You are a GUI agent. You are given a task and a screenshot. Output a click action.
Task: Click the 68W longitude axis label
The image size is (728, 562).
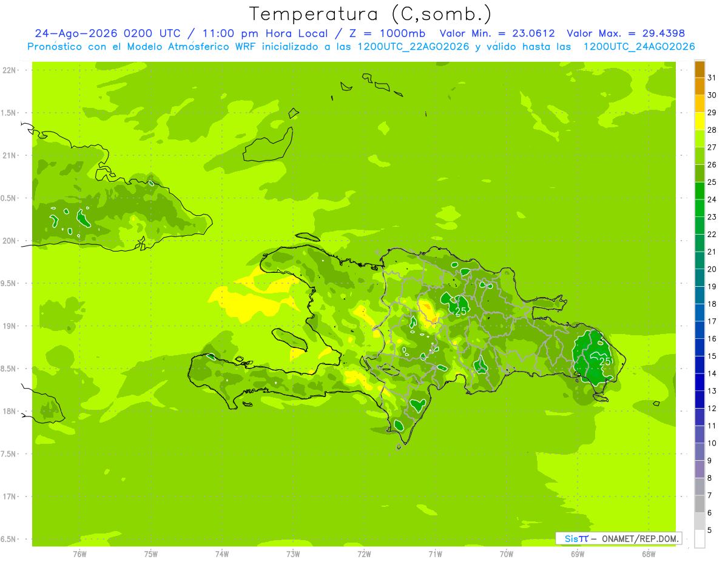(649, 554)
